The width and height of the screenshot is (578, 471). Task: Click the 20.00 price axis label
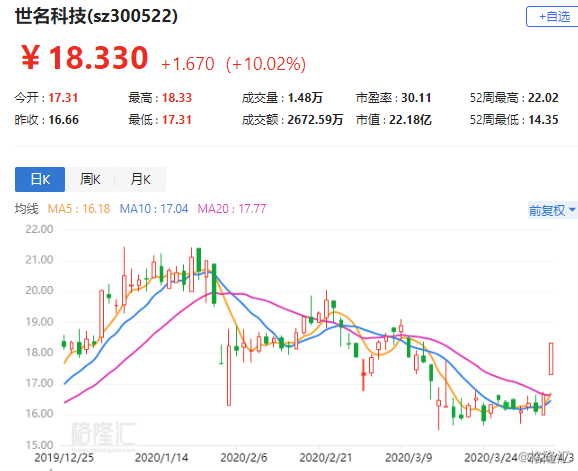coord(39,291)
